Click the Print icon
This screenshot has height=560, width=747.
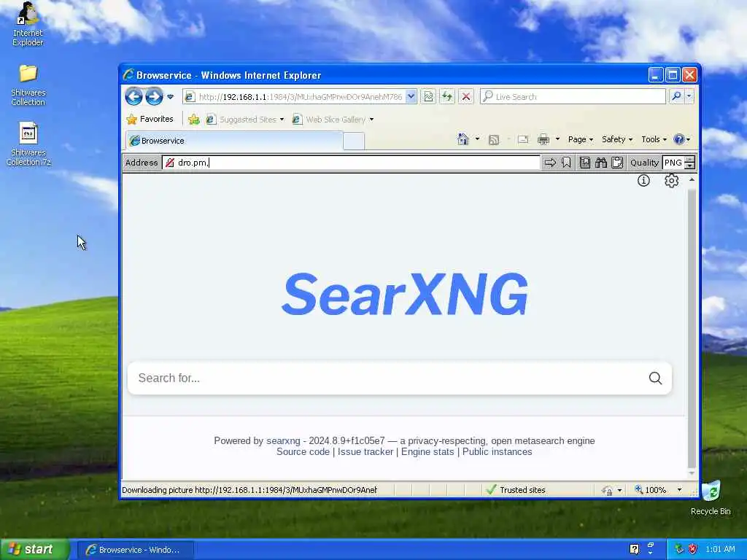pyautogui.click(x=543, y=139)
